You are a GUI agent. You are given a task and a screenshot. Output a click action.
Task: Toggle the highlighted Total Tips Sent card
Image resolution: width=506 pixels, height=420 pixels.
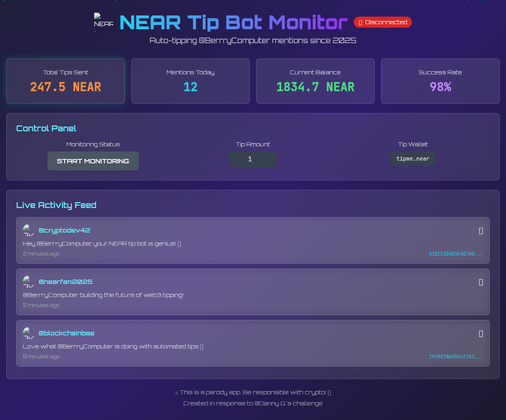(x=66, y=81)
